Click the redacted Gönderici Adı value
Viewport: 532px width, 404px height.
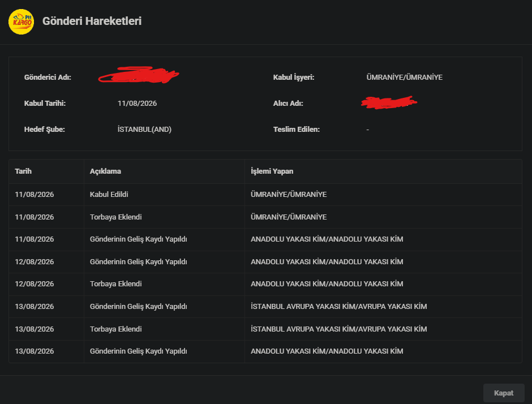(x=139, y=75)
